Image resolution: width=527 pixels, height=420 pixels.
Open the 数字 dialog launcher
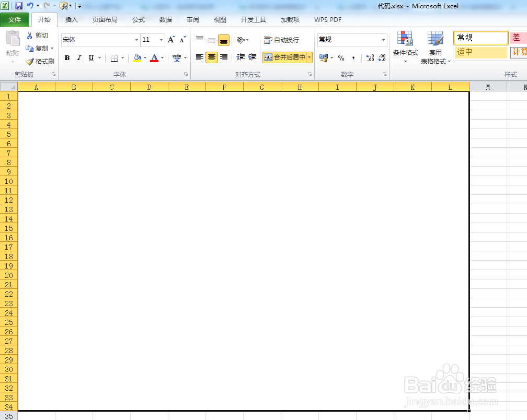click(384, 74)
